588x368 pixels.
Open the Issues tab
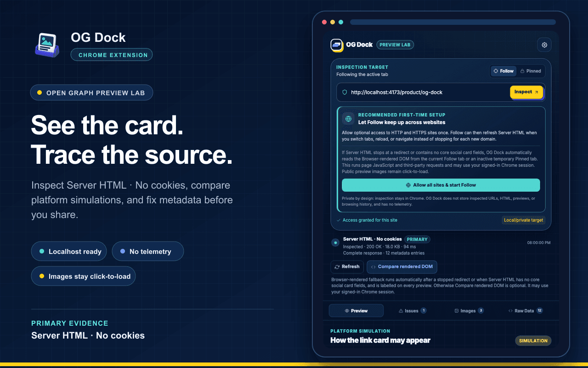point(413,310)
